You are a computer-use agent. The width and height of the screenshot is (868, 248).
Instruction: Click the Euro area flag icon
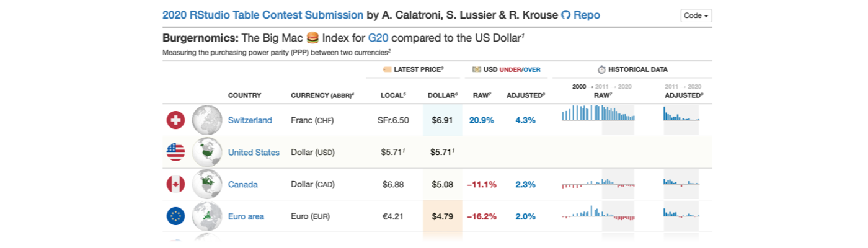point(176,216)
